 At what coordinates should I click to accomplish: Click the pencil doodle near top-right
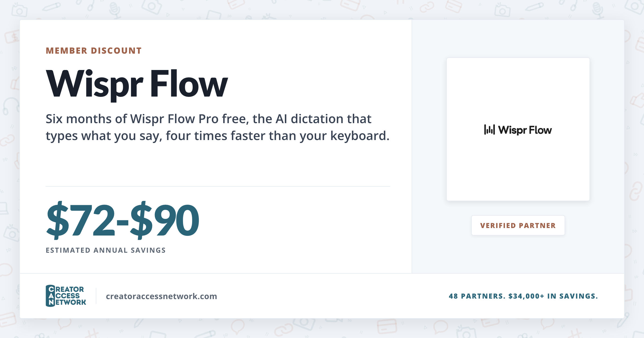(x=534, y=7)
